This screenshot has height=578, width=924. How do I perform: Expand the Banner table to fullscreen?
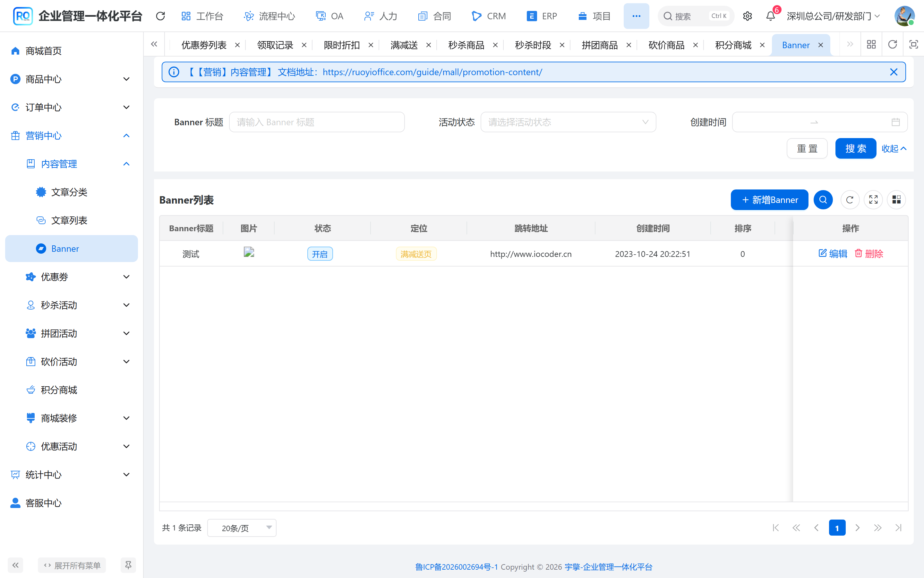873,199
